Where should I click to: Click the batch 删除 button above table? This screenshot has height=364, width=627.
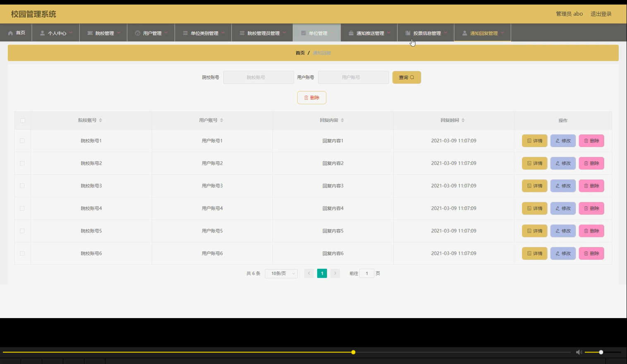[312, 98]
